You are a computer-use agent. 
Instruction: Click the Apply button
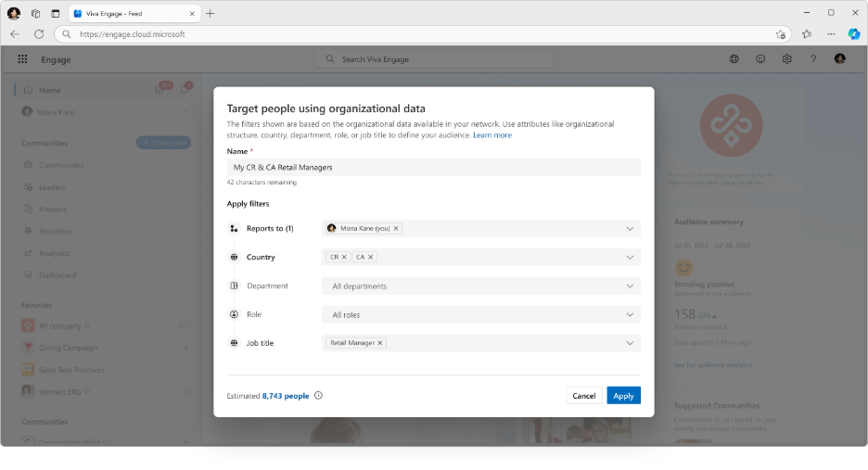coord(623,396)
